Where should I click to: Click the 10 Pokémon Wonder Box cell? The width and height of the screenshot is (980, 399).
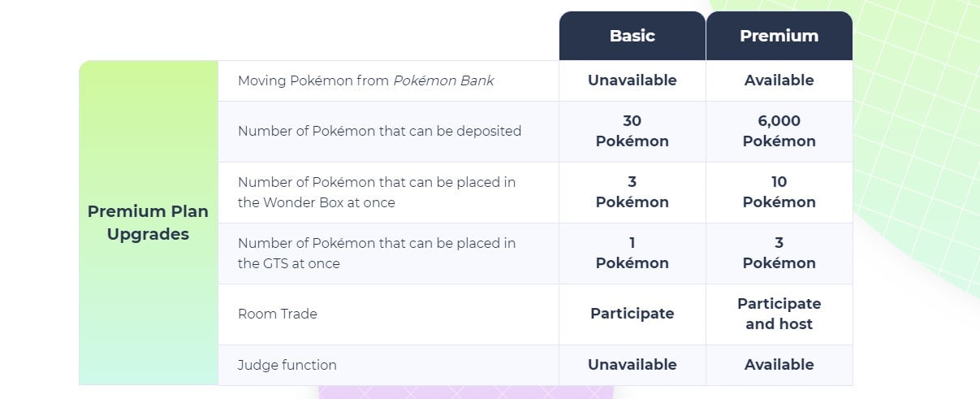[x=779, y=193]
